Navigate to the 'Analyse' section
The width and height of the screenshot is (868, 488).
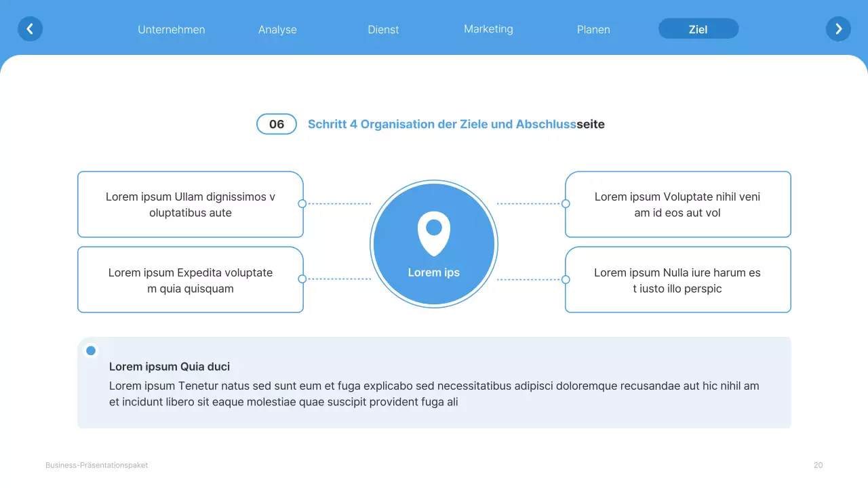tap(277, 29)
